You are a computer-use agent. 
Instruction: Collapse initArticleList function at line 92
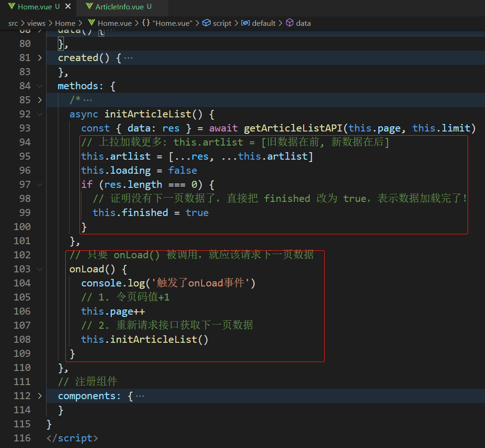click(x=39, y=114)
